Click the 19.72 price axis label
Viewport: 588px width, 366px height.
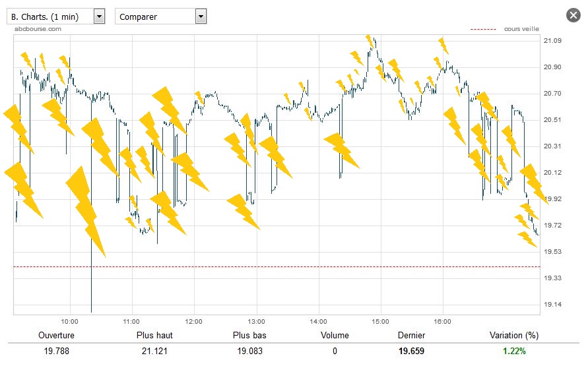click(553, 225)
